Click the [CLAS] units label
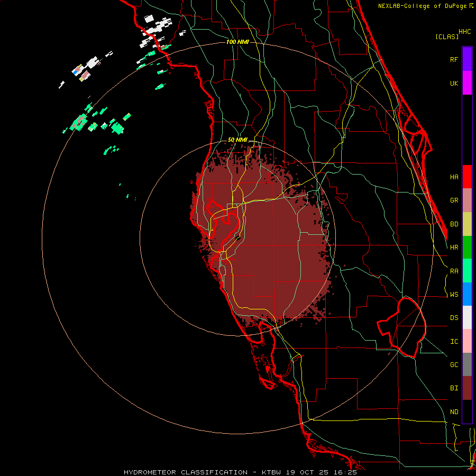The image size is (476, 476). click(x=447, y=37)
